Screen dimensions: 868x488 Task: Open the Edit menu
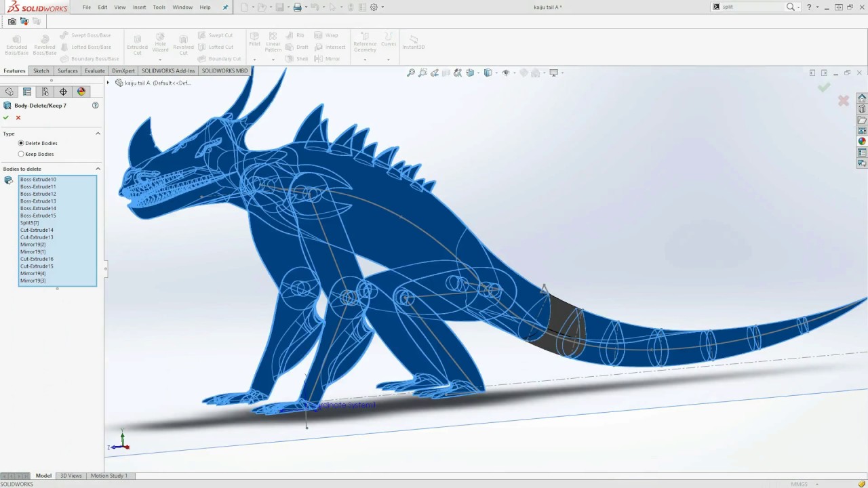coord(102,7)
